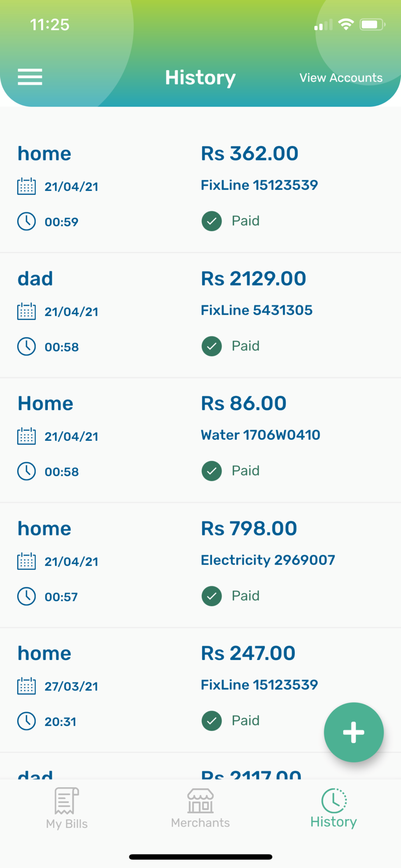This screenshot has width=401, height=868.
Task: Check the Wi-Fi status icon
Action: (x=346, y=24)
